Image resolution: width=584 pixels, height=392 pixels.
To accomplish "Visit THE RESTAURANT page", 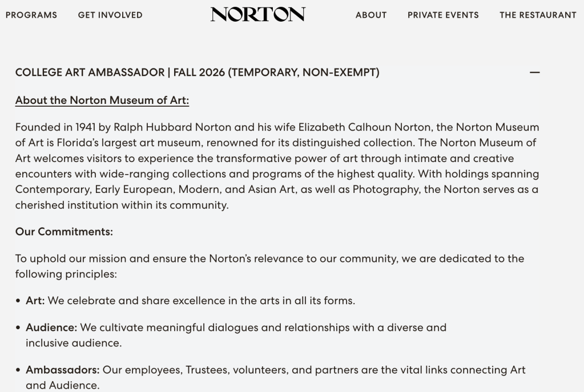I will pos(538,15).
